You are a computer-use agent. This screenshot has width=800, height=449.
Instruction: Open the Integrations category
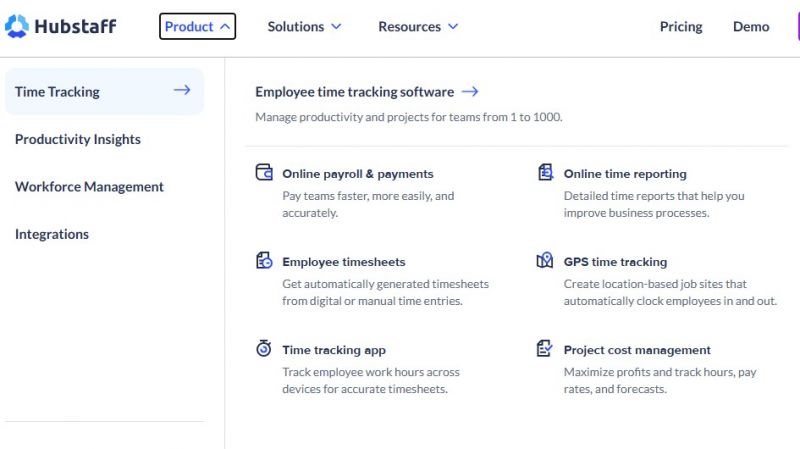click(52, 234)
